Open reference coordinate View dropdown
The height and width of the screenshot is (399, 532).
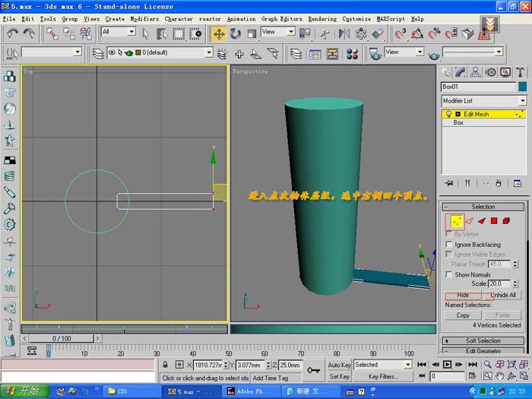(277, 32)
